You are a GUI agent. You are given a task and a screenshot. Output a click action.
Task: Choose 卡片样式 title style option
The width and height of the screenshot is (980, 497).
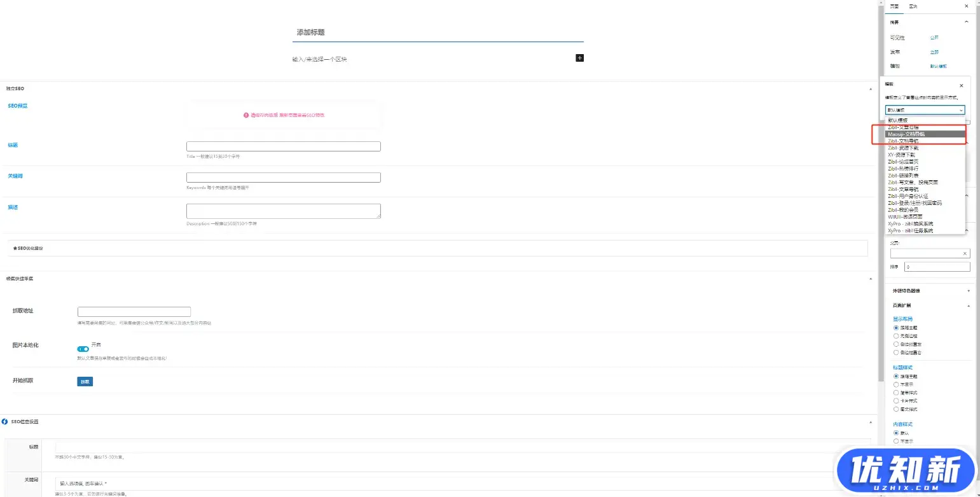(x=896, y=401)
